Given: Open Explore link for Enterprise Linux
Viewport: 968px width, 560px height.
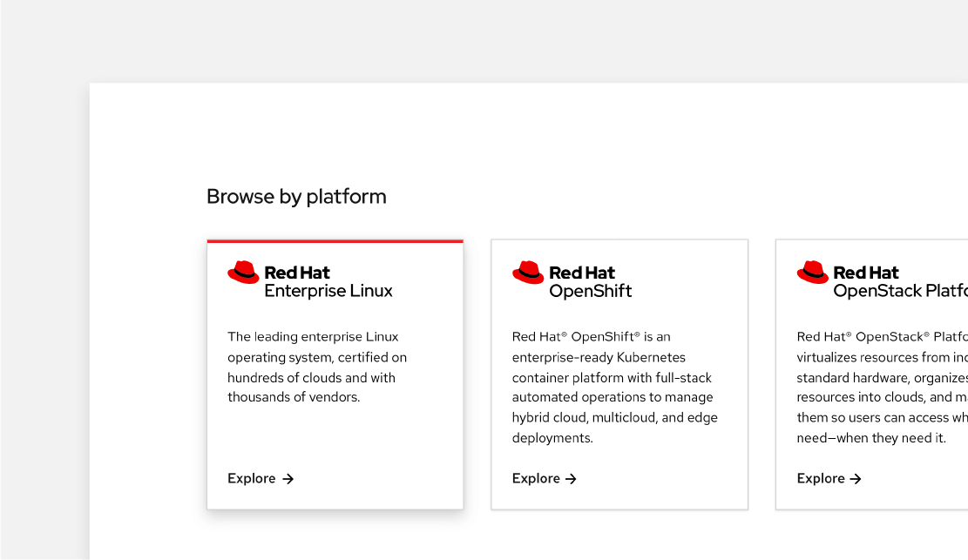Looking at the screenshot, I should (x=261, y=478).
